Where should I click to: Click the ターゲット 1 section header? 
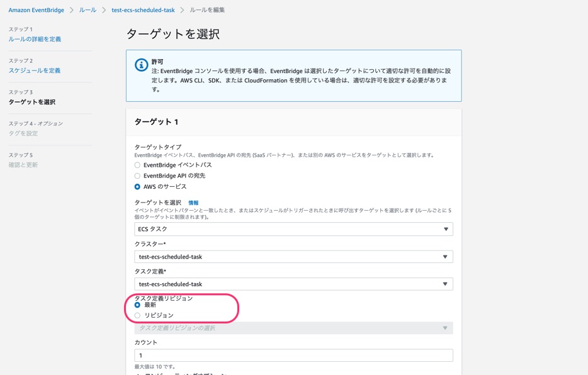pos(293,122)
